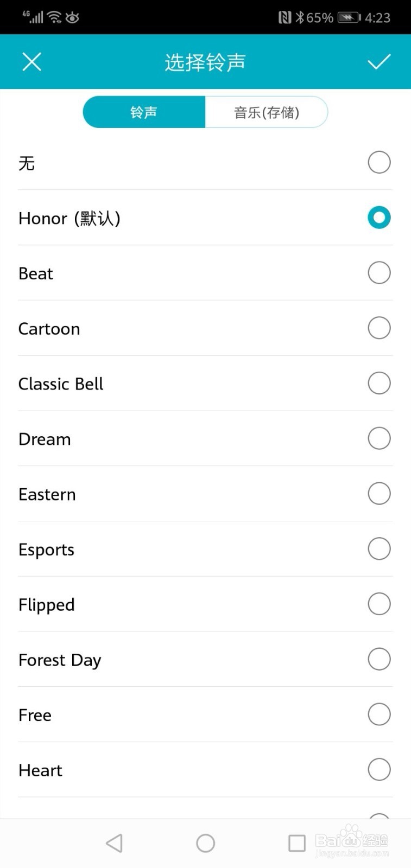The height and width of the screenshot is (868, 411).
Task: Select the Honor (默认) radio button
Action: click(379, 218)
